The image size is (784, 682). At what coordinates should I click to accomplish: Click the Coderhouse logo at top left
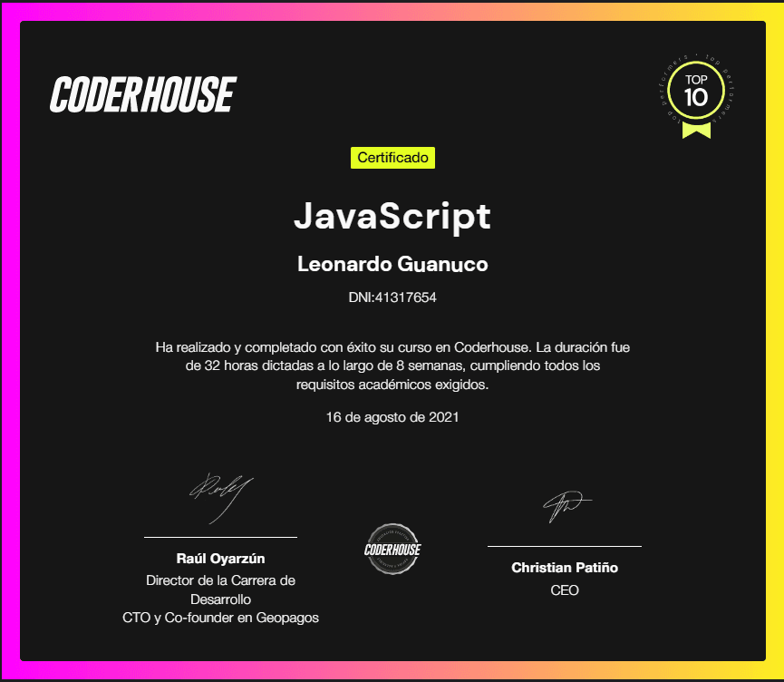coord(143,94)
